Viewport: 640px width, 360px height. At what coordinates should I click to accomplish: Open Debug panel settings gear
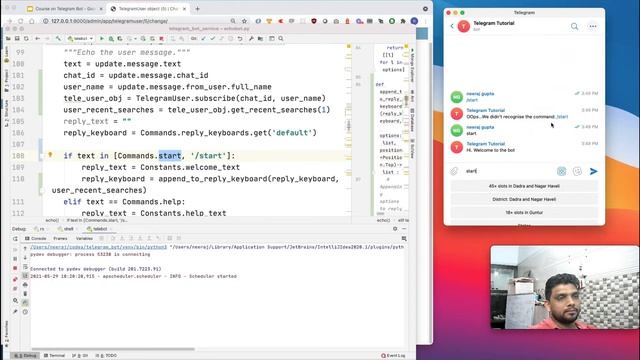point(395,229)
